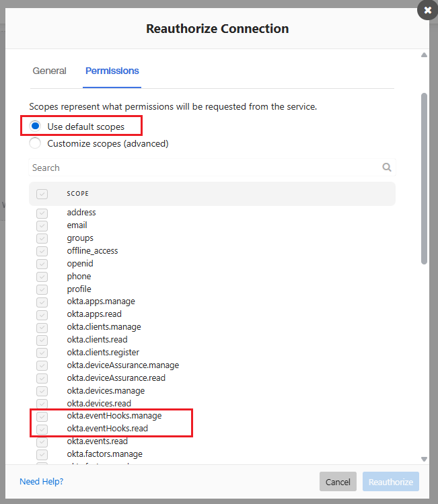Click the openid scope label
This screenshot has height=504, width=438.
[x=80, y=264]
